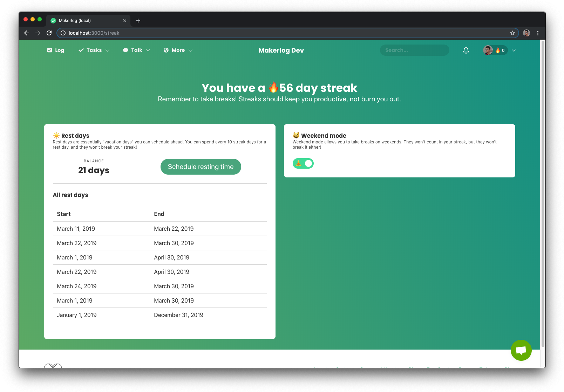564x392 pixels.
Task: Open a new browser tab
Action: [x=138, y=21]
